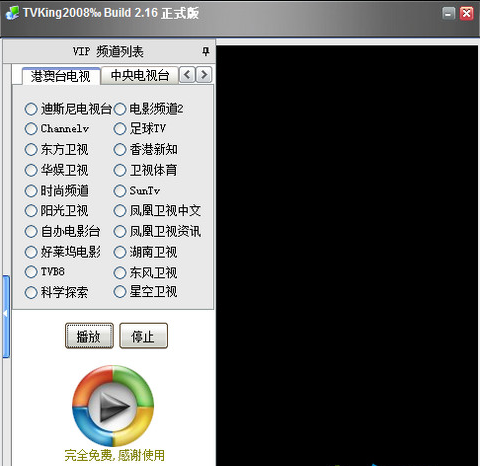
Task: Click the TVKing app icon in title bar
Action: click(x=13, y=13)
